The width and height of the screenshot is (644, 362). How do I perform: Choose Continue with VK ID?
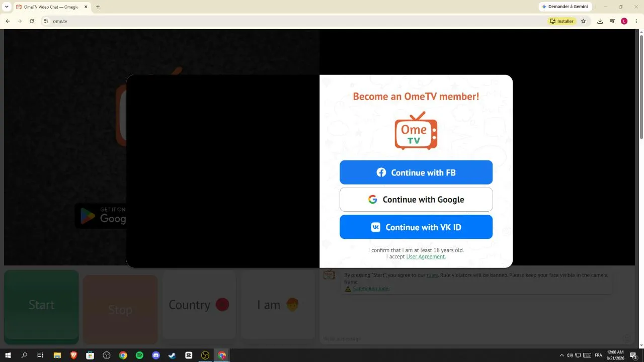pos(416,227)
